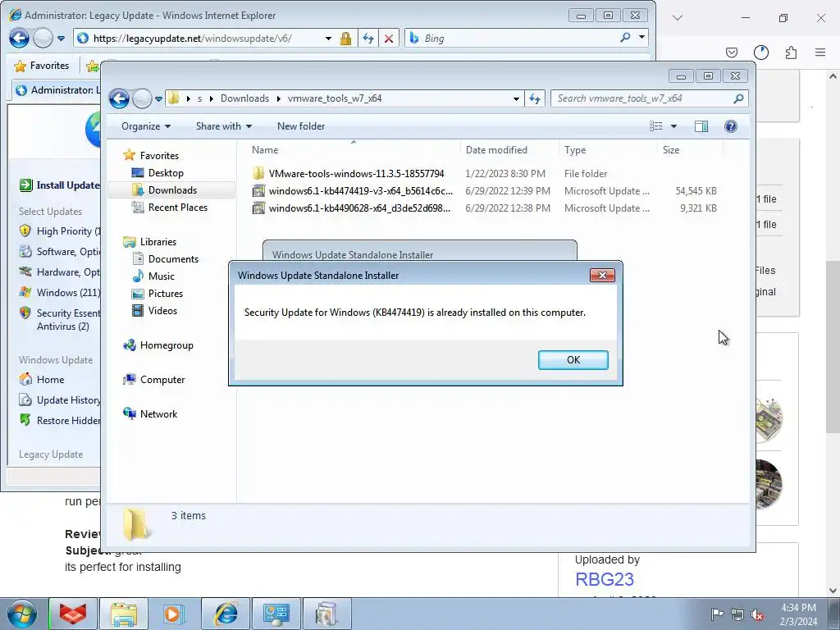Close the Windows Update Standalone Installer dialog
The width and height of the screenshot is (840, 630).
pyautogui.click(x=602, y=275)
